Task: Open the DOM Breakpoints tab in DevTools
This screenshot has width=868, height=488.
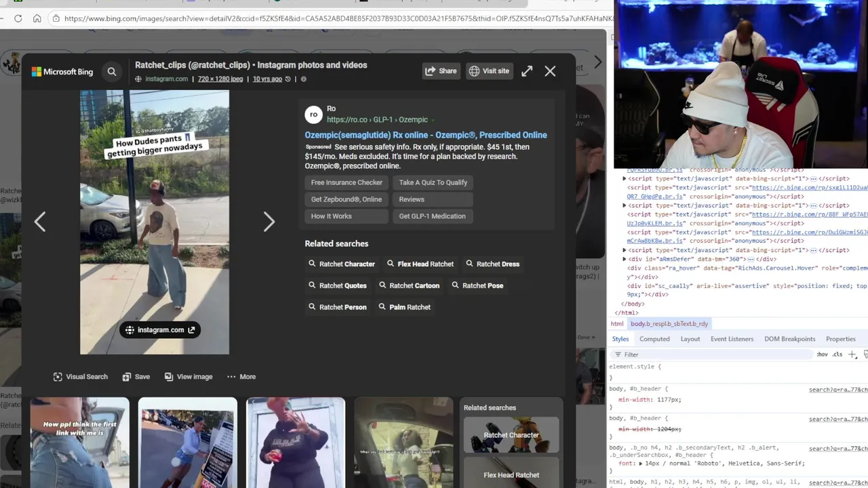Action: click(790, 339)
